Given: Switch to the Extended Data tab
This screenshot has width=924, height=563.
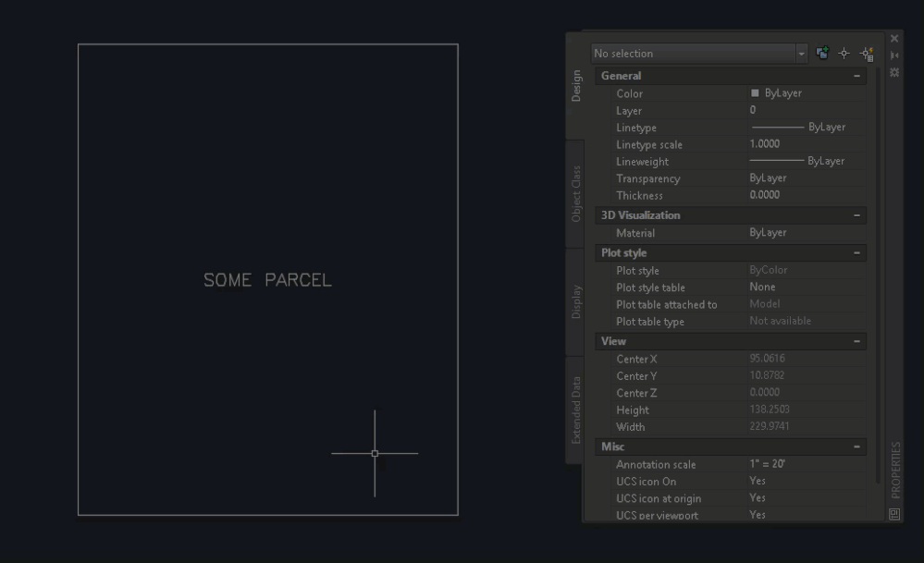Looking at the screenshot, I should (x=575, y=410).
